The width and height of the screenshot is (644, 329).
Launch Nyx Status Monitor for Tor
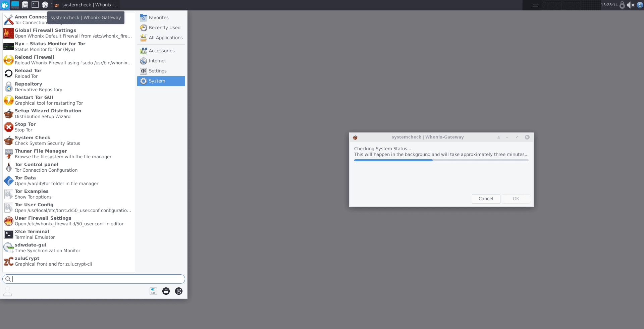tap(68, 47)
